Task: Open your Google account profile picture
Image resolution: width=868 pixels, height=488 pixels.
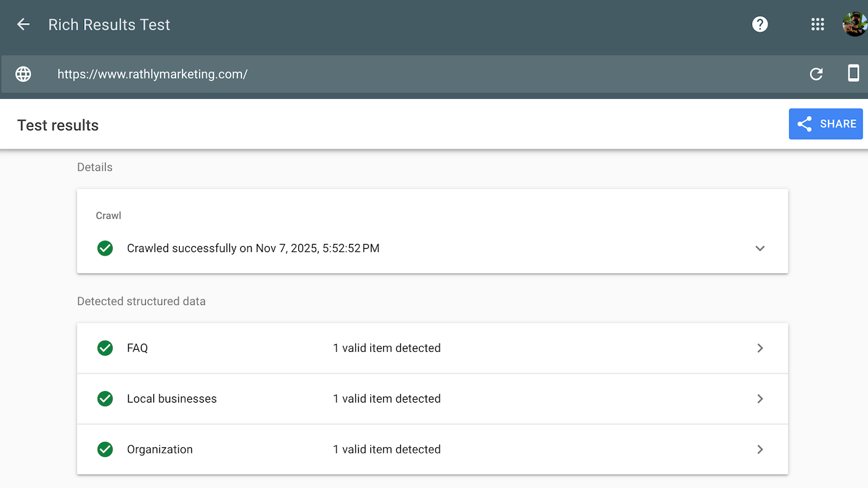Action: click(x=854, y=24)
